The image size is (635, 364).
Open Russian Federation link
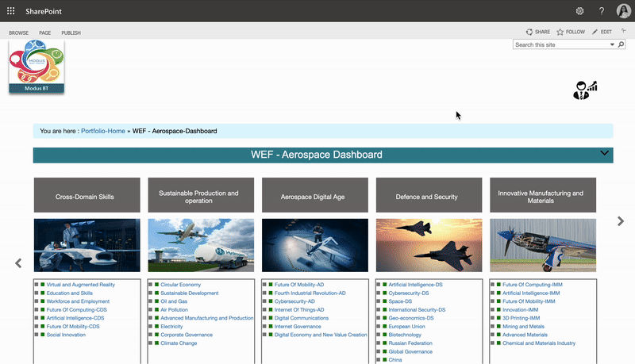point(410,343)
